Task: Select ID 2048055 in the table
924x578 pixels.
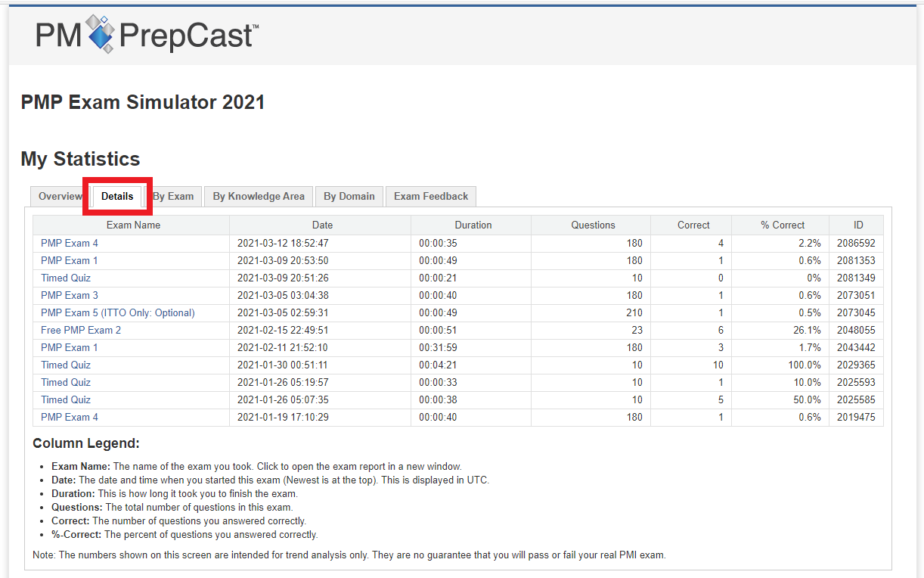Action: pos(856,331)
